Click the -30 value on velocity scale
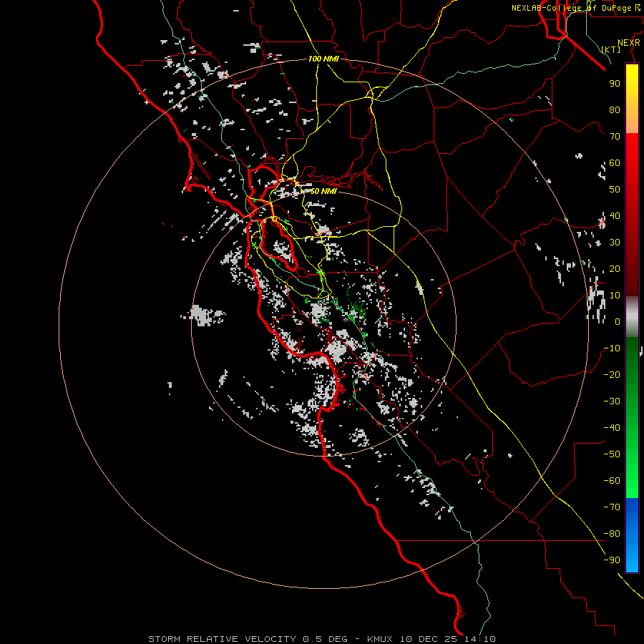 (x=612, y=401)
